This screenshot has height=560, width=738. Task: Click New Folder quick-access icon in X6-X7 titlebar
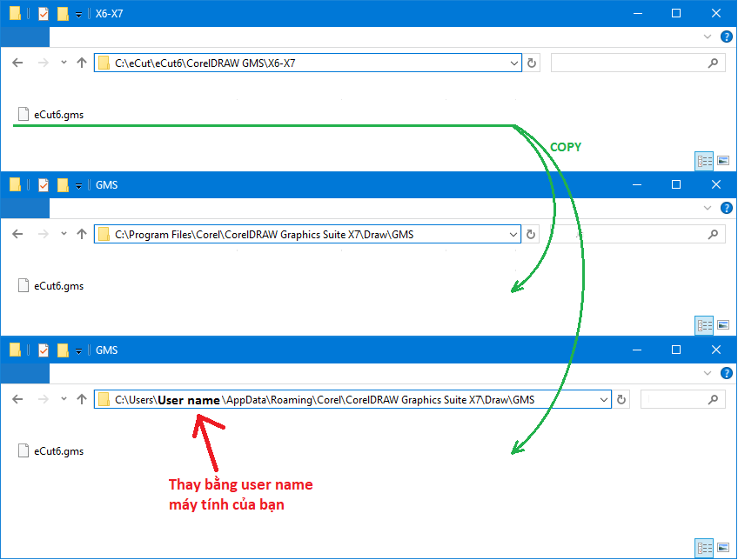(x=63, y=14)
